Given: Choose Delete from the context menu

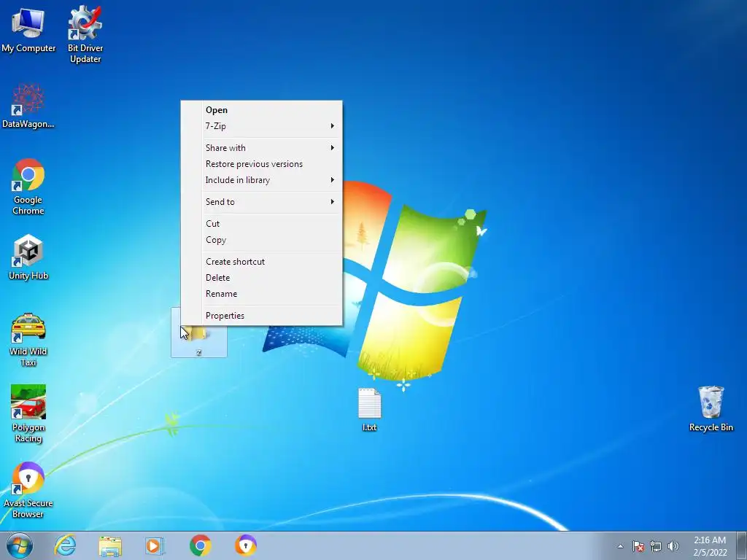Looking at the screenshot, I should click(261, 278).
